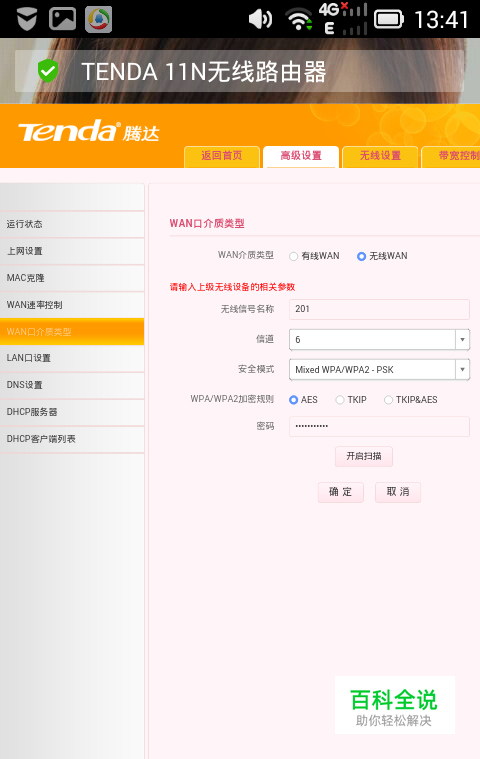
Task: Open MAC克隆 in sidebar
Action: [72, 278]
